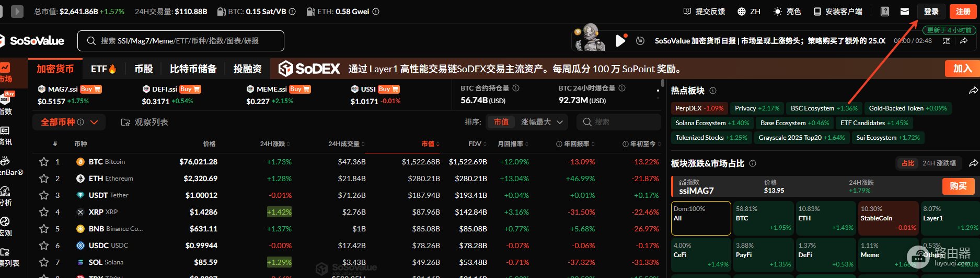Select the 币股 tab
The height and width of the screenshot is (278, 980).
pos(144,69)
